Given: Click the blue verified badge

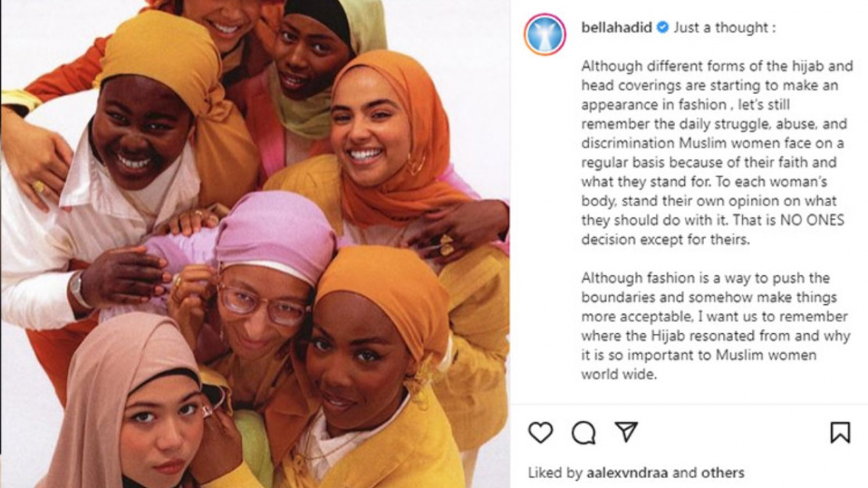Looking at the screenshot, I should point(662,27).
